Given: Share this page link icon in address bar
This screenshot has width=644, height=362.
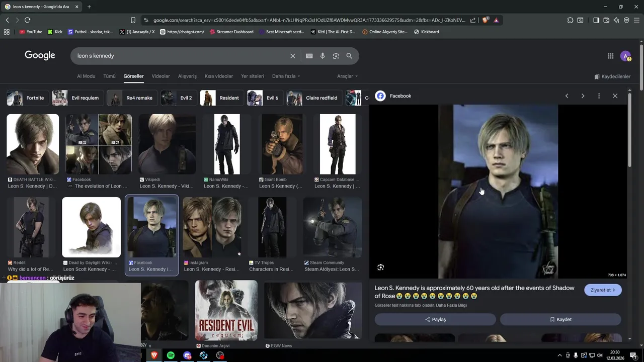Looking at the screenshot, I should [473, 20].
